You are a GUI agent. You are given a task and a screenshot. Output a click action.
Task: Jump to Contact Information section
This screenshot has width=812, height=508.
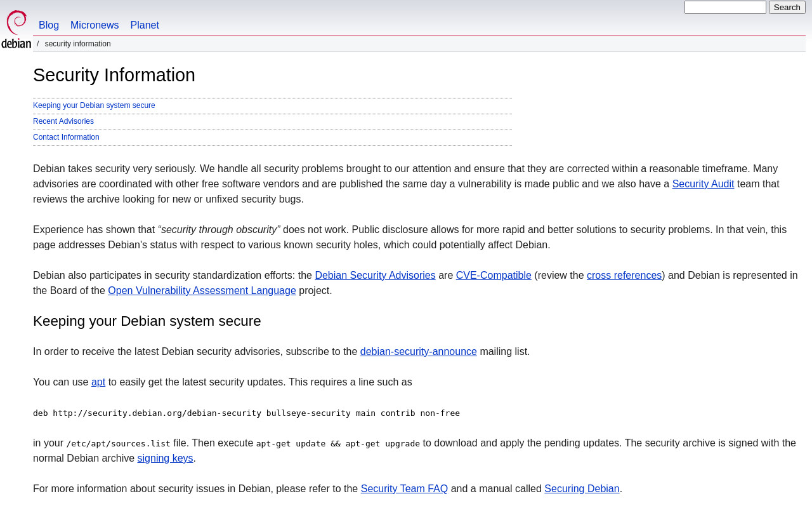point(66,137)
